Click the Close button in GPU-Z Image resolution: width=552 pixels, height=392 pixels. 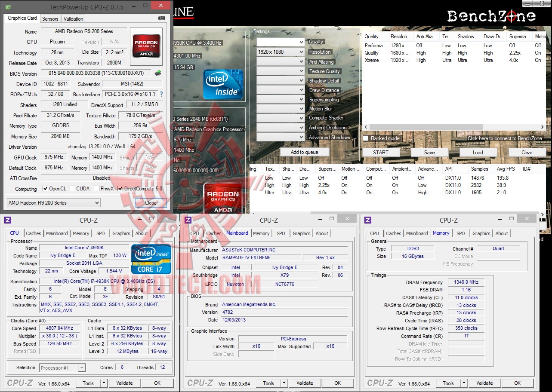151,203
